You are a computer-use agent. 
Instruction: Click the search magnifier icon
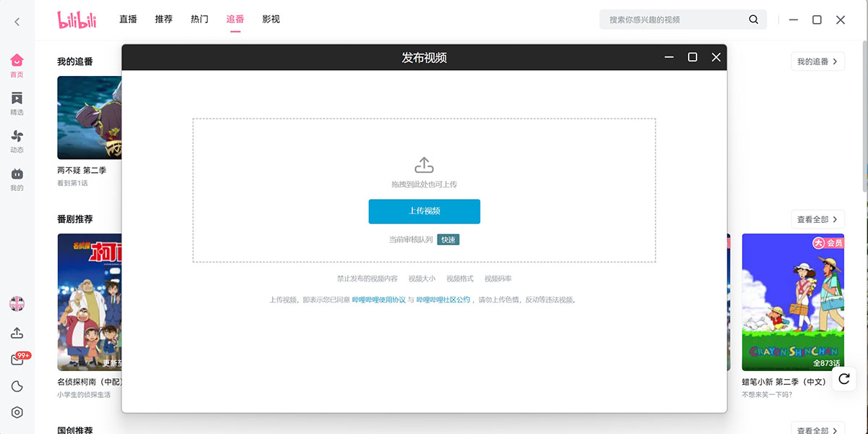[754, 20]
